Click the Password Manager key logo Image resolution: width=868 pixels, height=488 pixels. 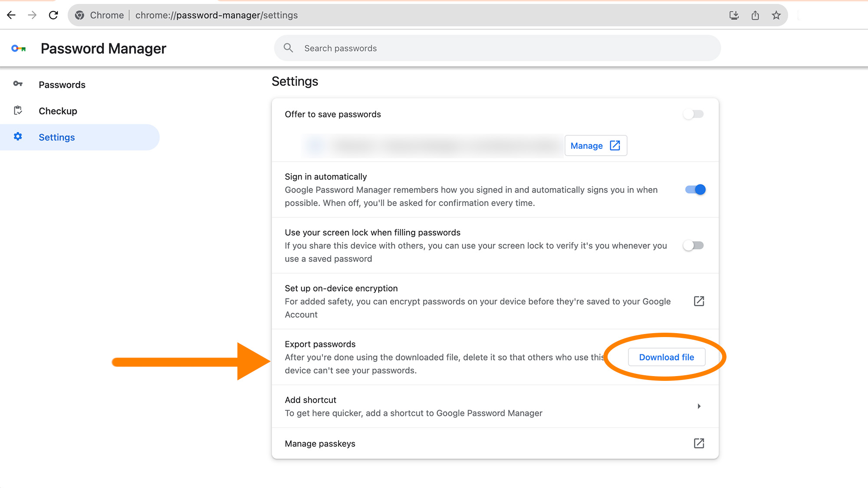tap(19, 49)
